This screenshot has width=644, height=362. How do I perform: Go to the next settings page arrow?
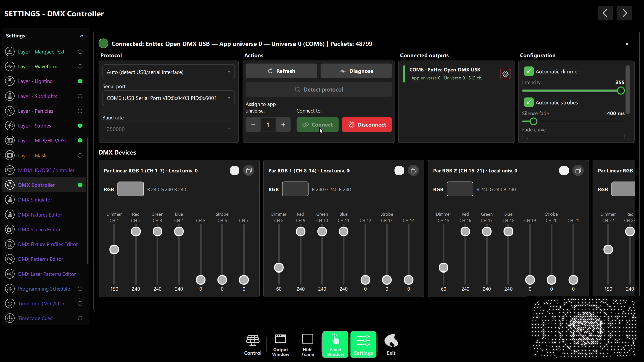624,13
